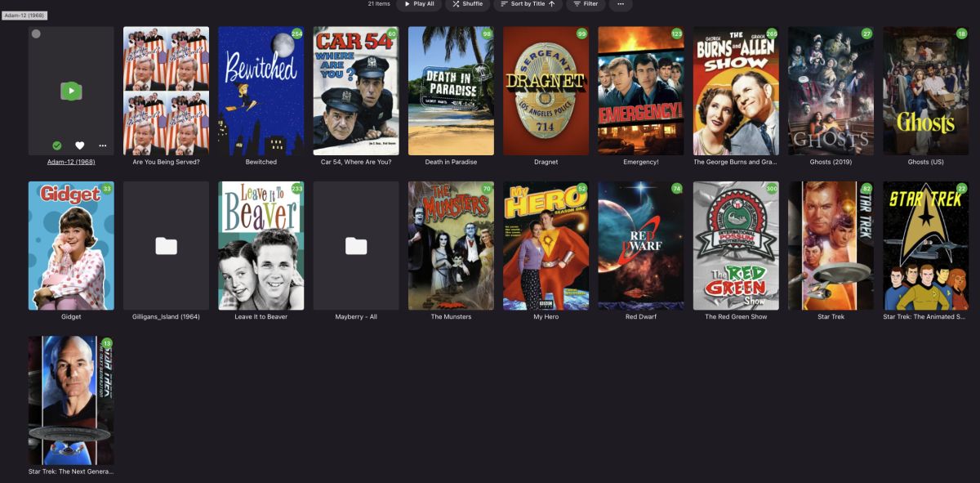Tick the selection circle on the Adam-12 card
This screenshot has height=483, width=980.
pyautogui.click(x=36, y=34)
